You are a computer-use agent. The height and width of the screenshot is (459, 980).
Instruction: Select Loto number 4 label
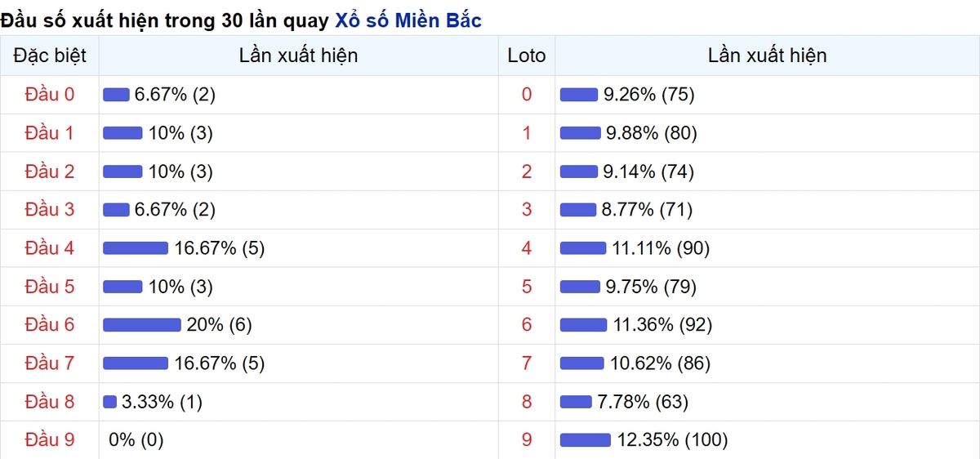click(527, 247)
